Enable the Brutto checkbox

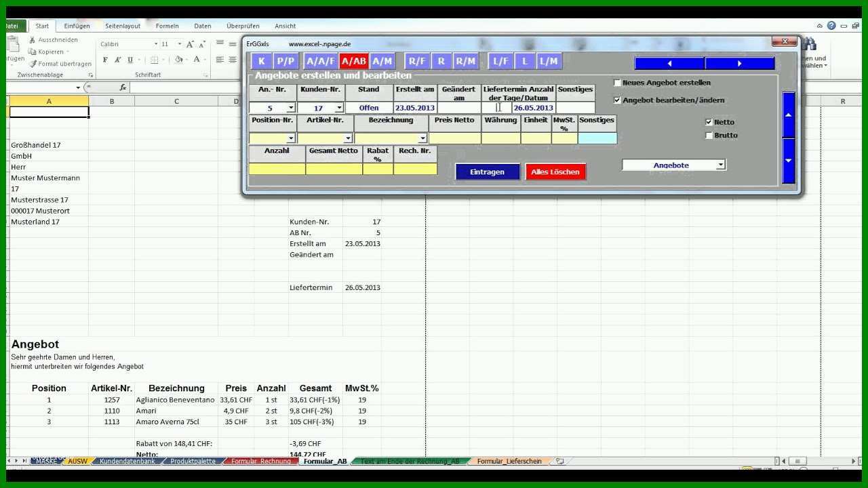pyautogui.click(x=709, y=136)
